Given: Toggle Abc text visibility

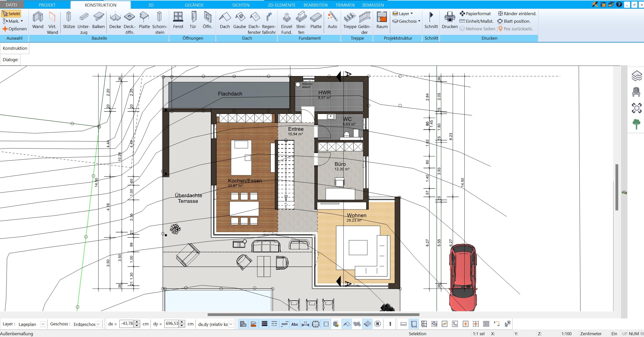Looking at the screenshot, I should click(x=295, y=324).
